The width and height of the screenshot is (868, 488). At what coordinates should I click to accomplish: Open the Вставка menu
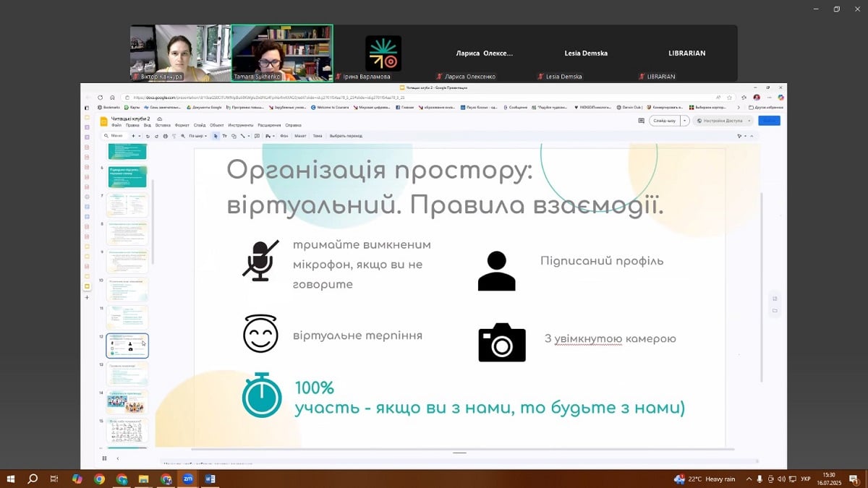163,125
